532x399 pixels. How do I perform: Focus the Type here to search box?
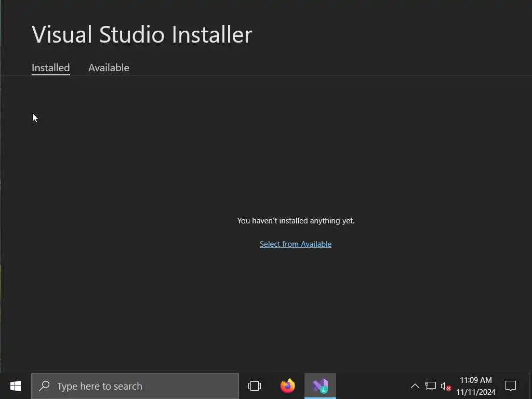tap(135, 386)
